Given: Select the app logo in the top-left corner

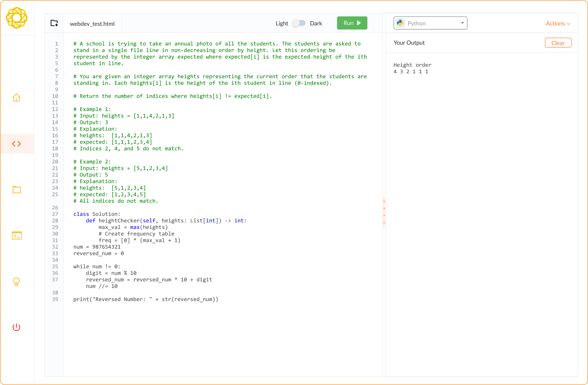Looking at the screenshot, I should point(17,18).
